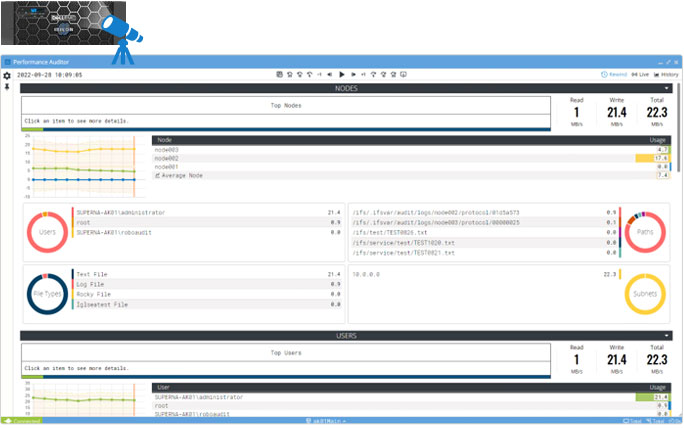Click the USERS section header bar
Viewport: 684px width, 428px height.
[x=346, y=336]
